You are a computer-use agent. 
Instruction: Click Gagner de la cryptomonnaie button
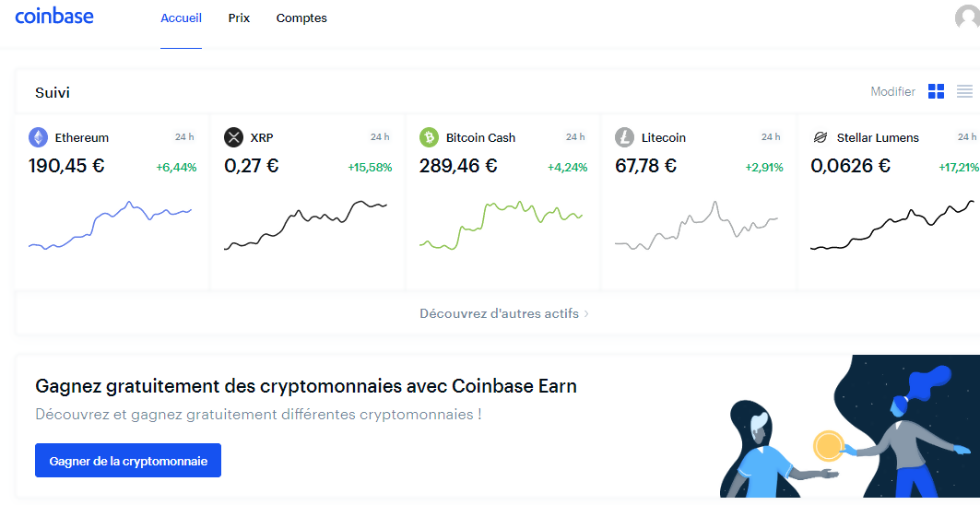click(x=128, y=461)
